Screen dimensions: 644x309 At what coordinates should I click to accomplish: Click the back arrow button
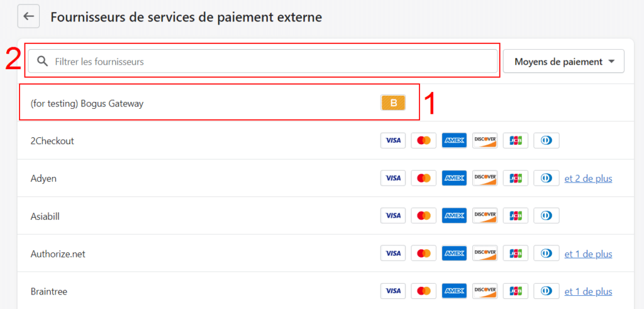(28, 17)
